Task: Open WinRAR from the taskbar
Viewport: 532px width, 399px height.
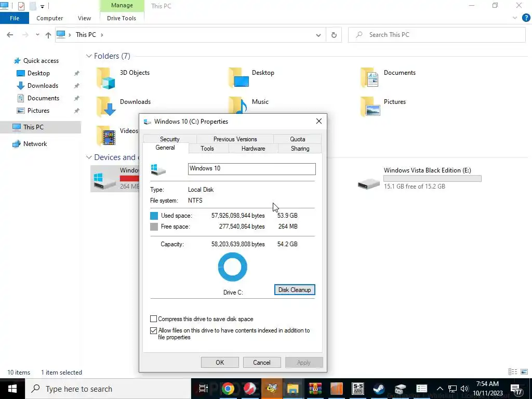Action: tap(315, 389)
